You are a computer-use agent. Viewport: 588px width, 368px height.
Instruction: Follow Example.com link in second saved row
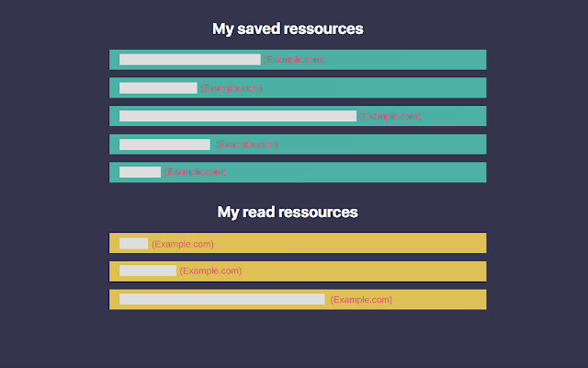click(232, 88)
